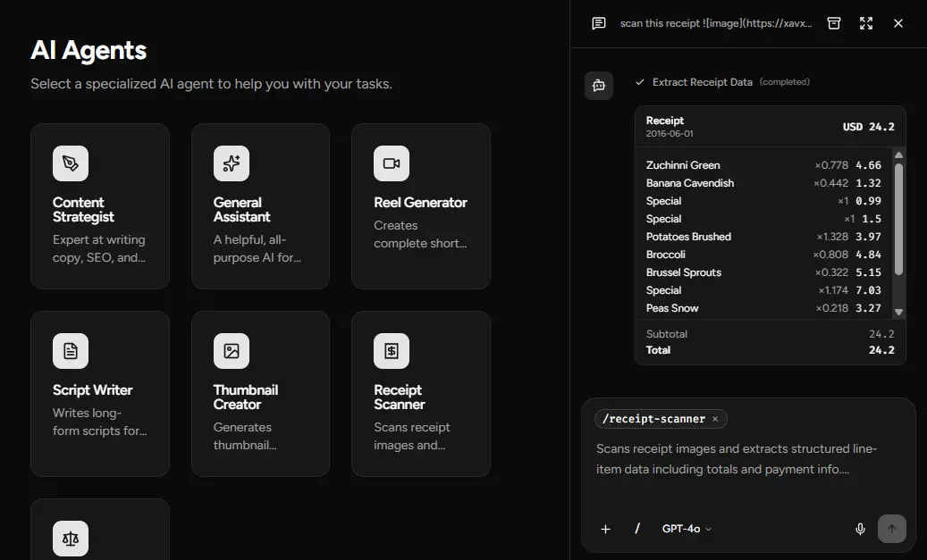Open the General Assistant agent card
Viewport: 927px width, 560px height.
click(x=261, y=206)
